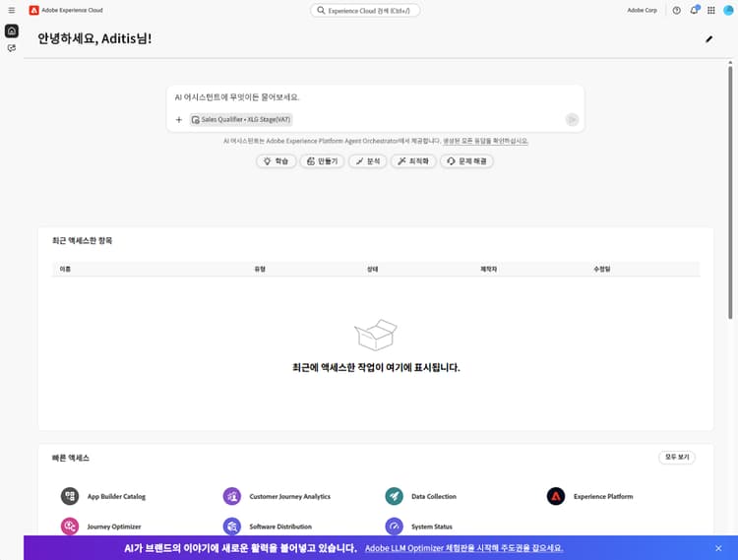Open the Journey Optimizer icon

point(70,527)
